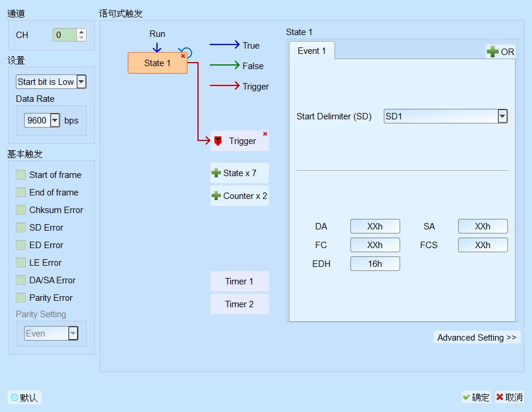
Task: Toggle DA/SA Error checkbox
Action: coord(21,280)
